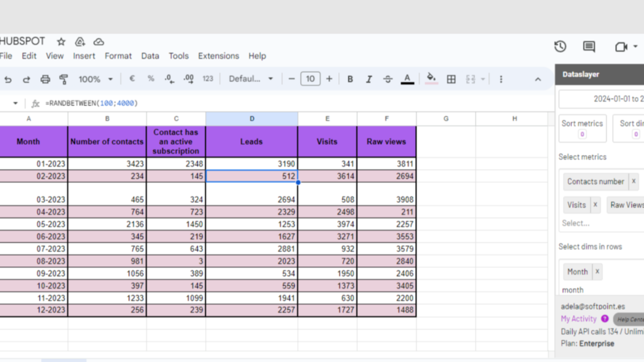
Task: Open version history clock icon
Action: coord(560,47)
